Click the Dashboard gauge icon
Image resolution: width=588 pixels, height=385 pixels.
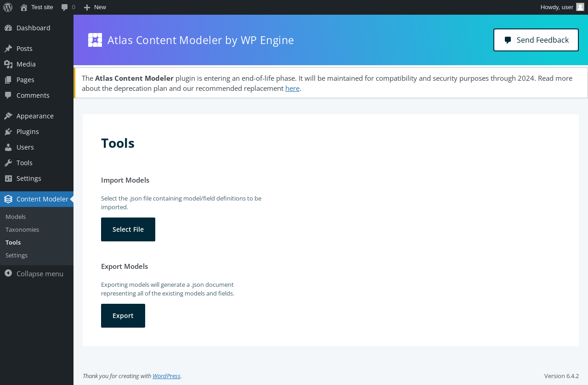click(x=8, y=28)
